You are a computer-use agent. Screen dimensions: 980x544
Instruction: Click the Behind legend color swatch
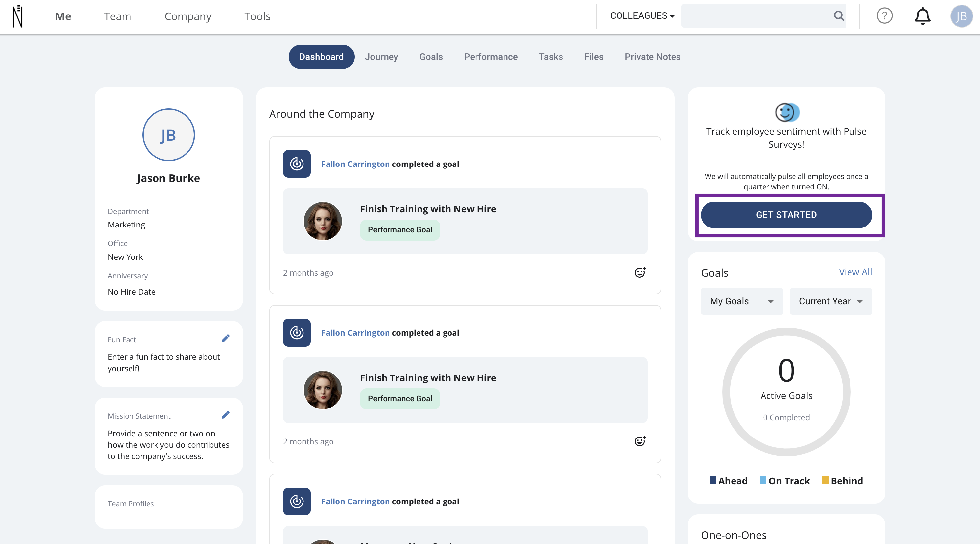click(825, 480)
